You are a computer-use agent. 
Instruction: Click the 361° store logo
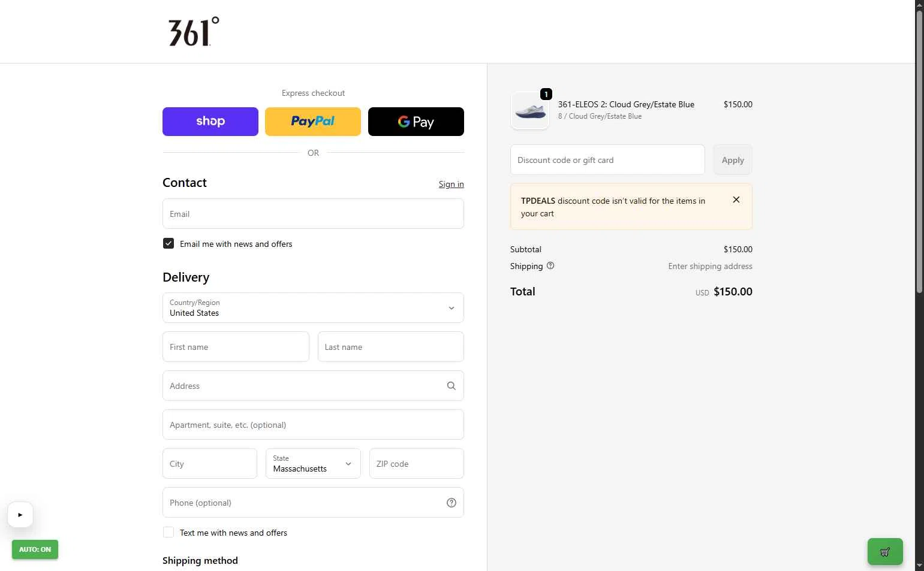(194, 32)
